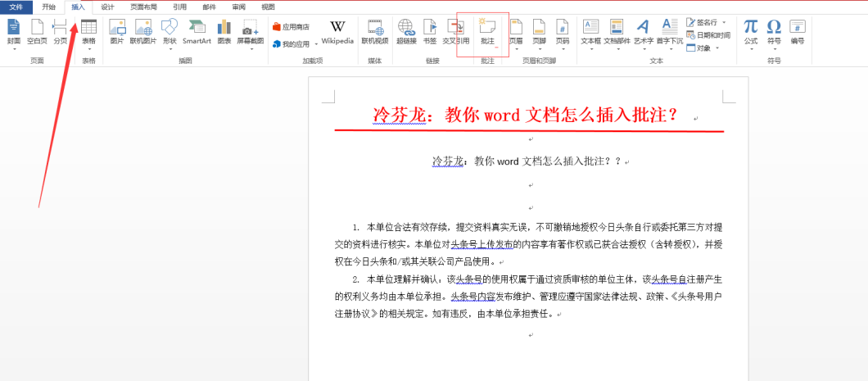Open the 应用商店 app store

click(x=292, y=26)
